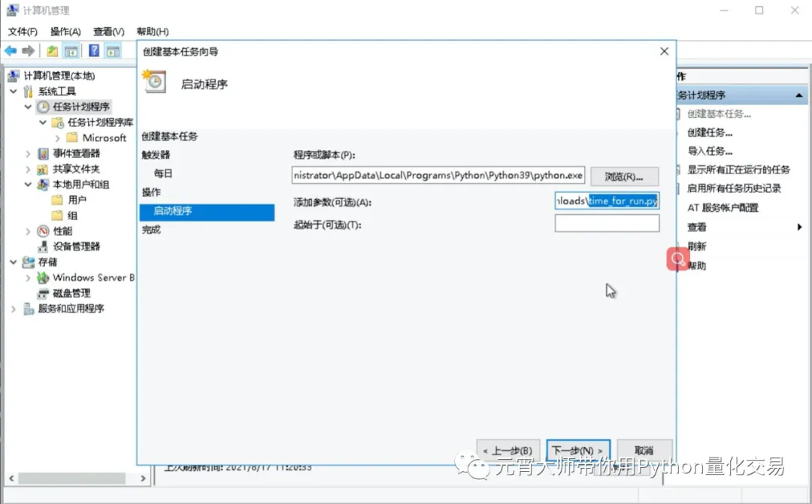Click 下一步(N) to continue wizard

(577, 451)
